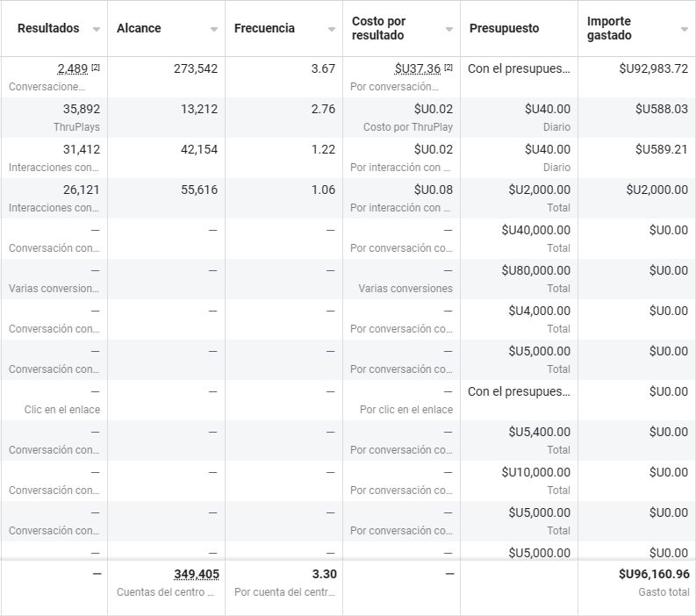Open the Alcance column dropdown arrow
The width and height of the screenshot is (696, 616).
[214, 29]
